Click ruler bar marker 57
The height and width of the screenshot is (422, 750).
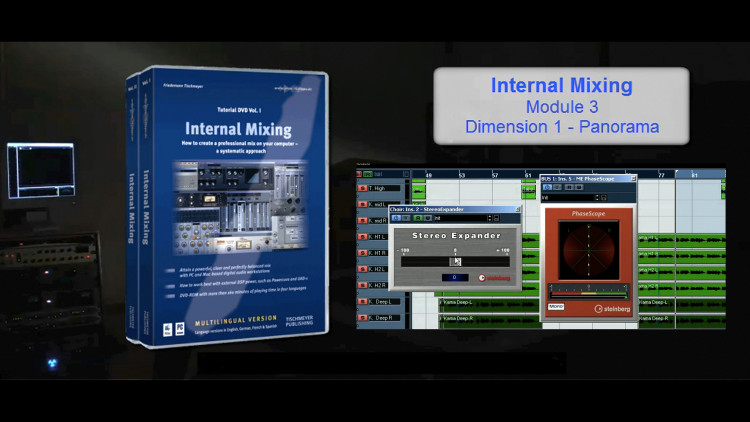[495, 176]
